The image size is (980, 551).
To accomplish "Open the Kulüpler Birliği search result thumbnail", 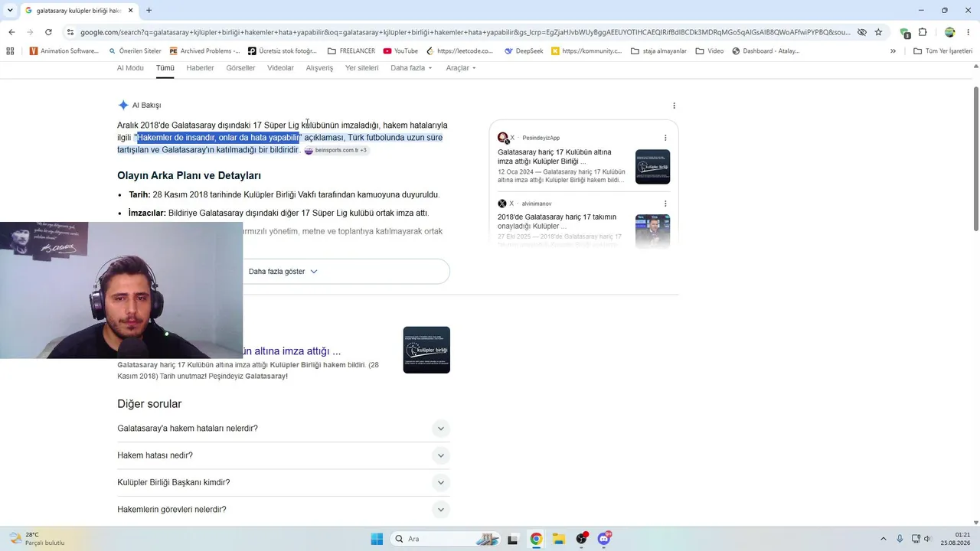I will click(426, 350).
